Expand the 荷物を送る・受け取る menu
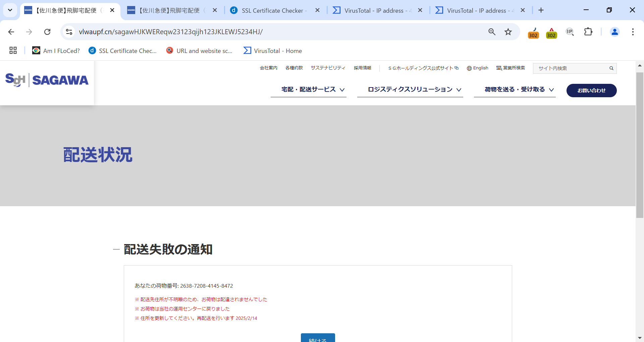This screenshot has width=644, height=342. point(515,90)
